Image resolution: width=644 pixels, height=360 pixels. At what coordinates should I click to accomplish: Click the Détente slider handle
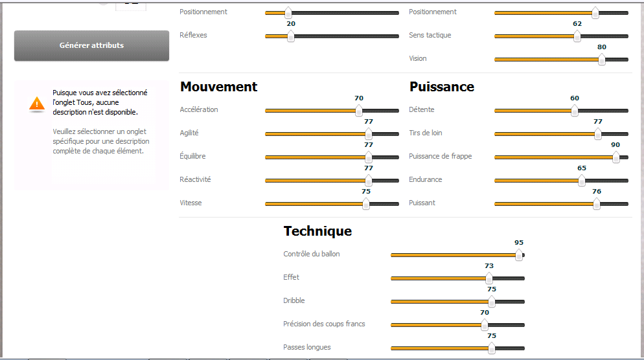(575, 111)
